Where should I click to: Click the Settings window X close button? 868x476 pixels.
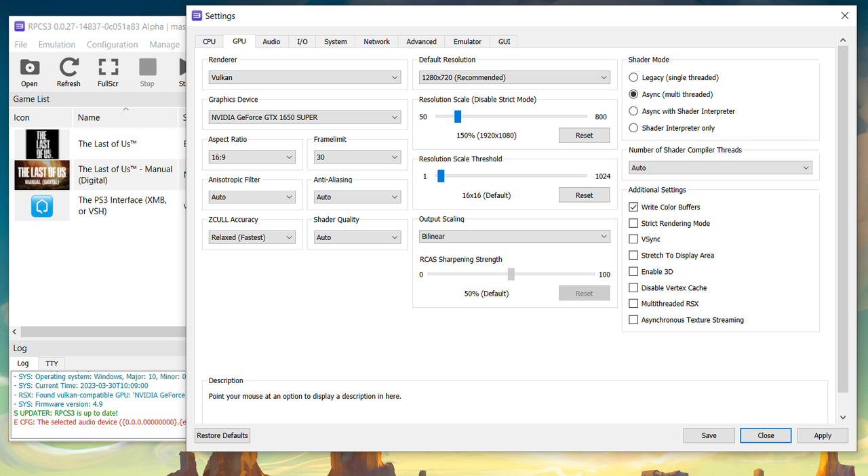coord(844,16)
